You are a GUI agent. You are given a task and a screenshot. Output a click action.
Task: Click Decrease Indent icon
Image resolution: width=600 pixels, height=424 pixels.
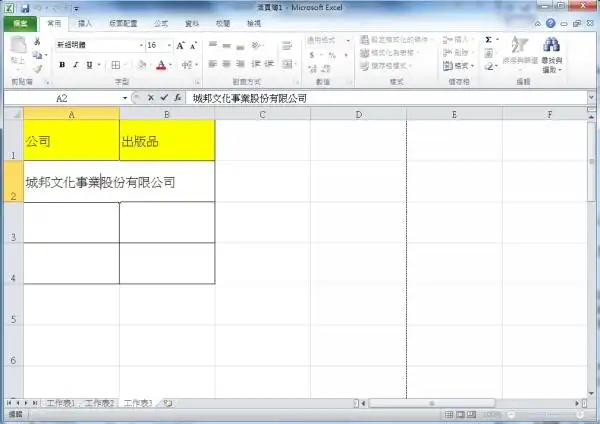click(x=256, y=64)
